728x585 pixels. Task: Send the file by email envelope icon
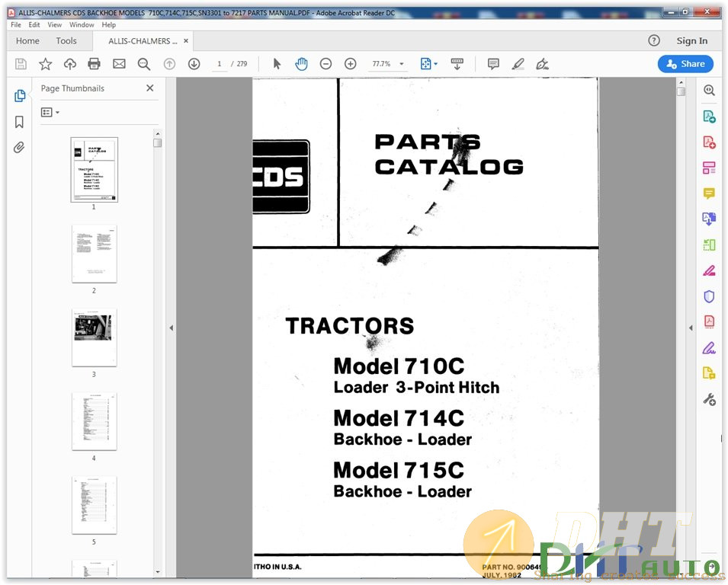[120, 64]
